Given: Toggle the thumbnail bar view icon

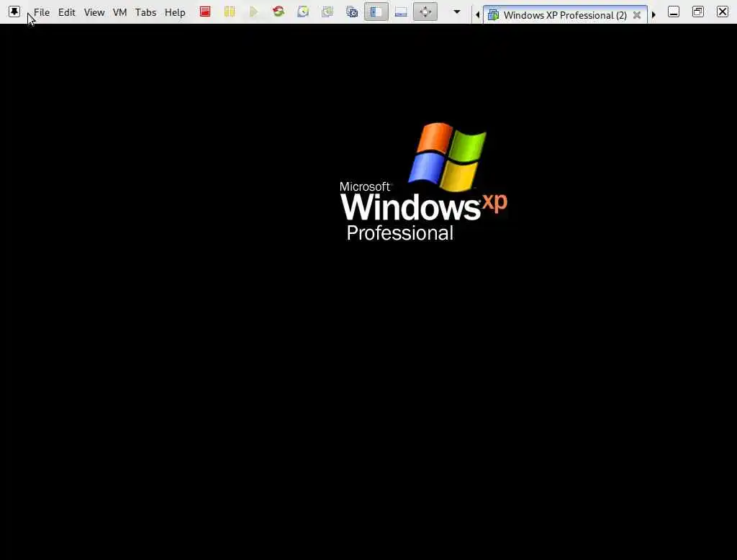Looking at the screenshot, I should 400,12.
